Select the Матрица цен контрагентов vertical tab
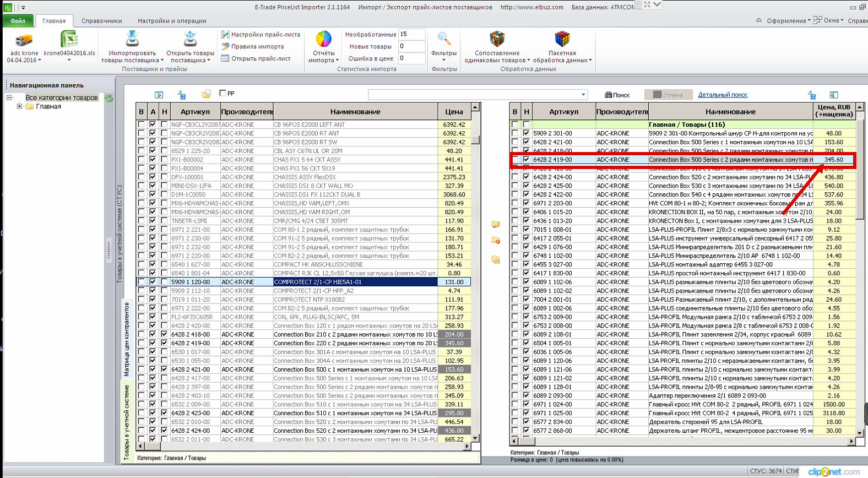The image size is (868, 478). point(127,339)
